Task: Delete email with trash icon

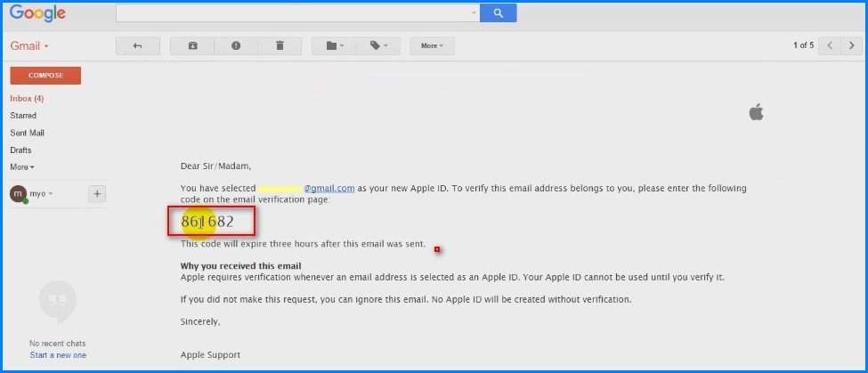Action: click(280, 46)
